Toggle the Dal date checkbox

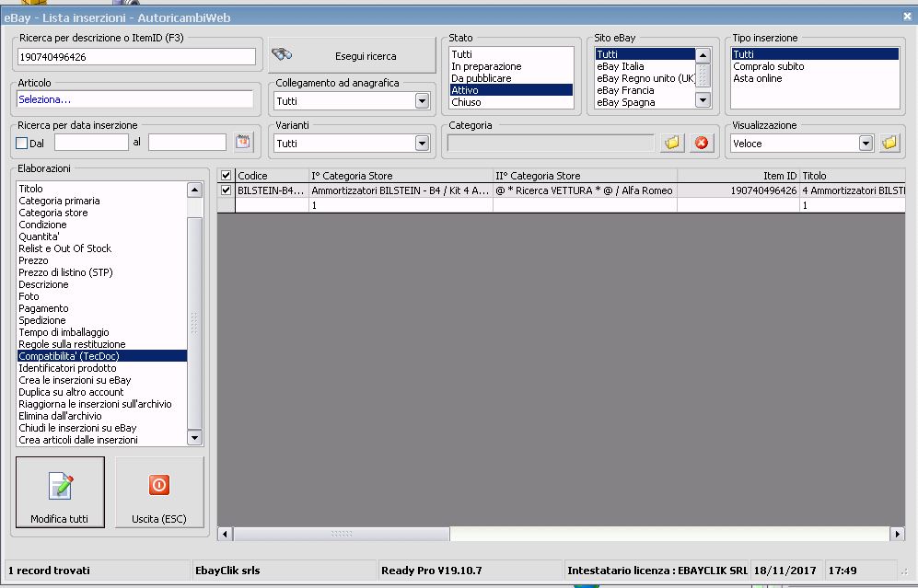coord(22,143)
